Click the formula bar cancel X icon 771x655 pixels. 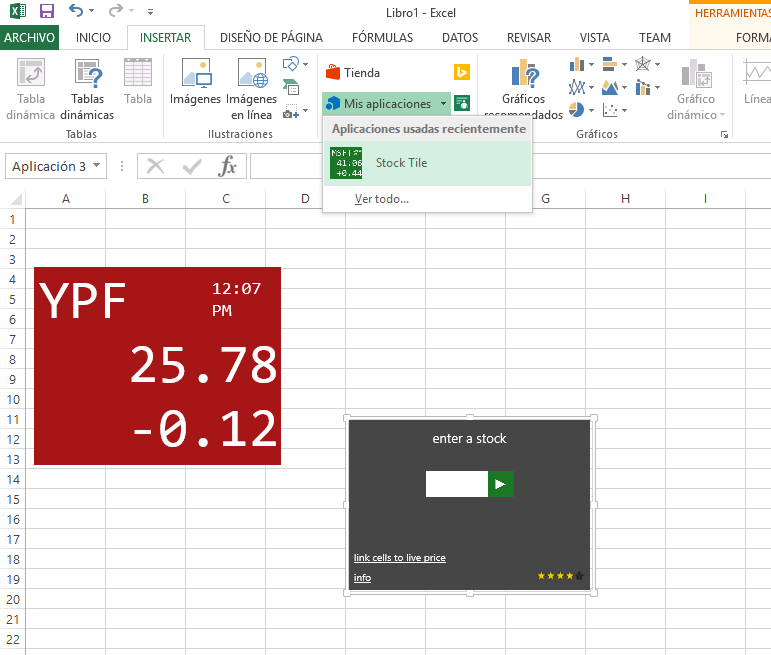point(156,166)
